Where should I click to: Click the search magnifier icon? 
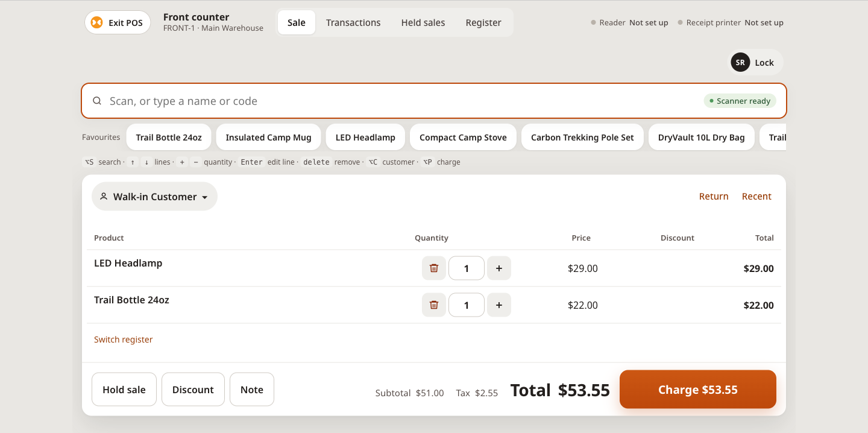[97, 101]
